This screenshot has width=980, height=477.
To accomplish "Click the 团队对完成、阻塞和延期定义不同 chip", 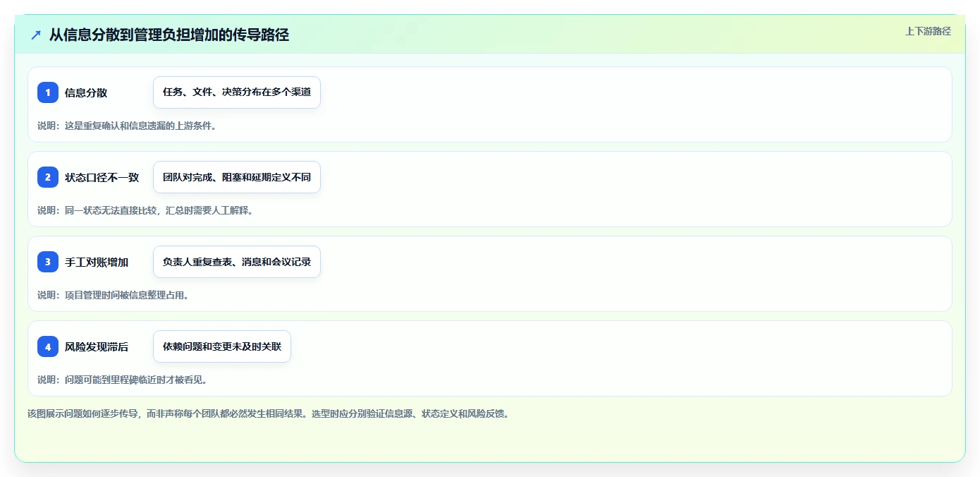I will click(x=237, y=177).
